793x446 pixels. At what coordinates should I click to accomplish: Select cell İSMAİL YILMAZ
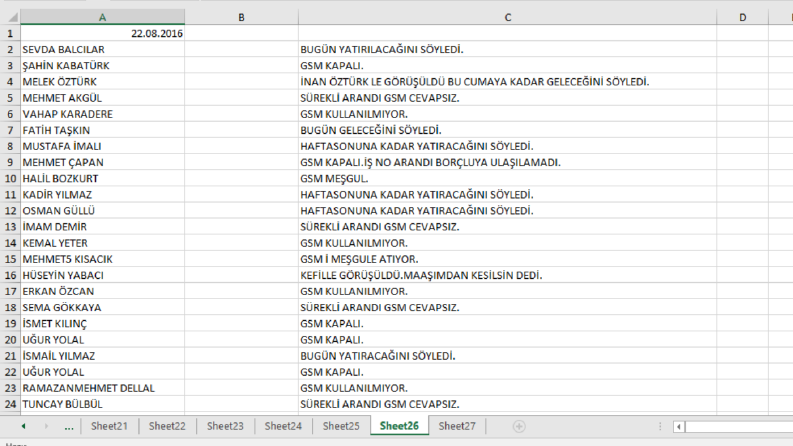pyautogui.click(x=103, y=356)
